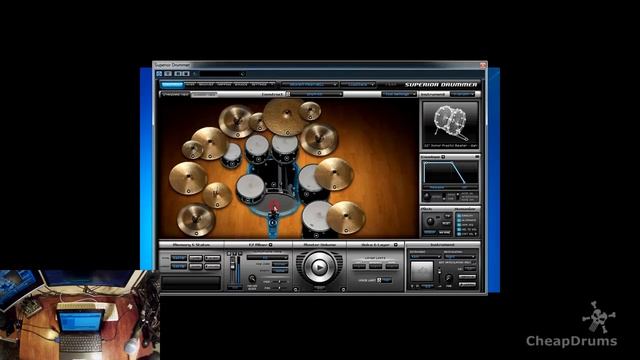The image size is (640, 360).
Task: Open the Instrument selector dropdown at bottom right
Action: pos(425,256)
